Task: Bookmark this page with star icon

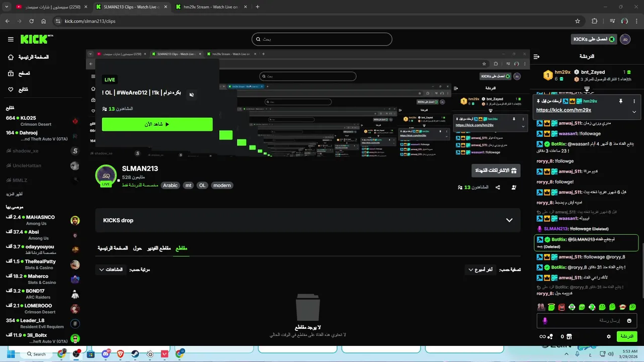Action: coord(578,21)
